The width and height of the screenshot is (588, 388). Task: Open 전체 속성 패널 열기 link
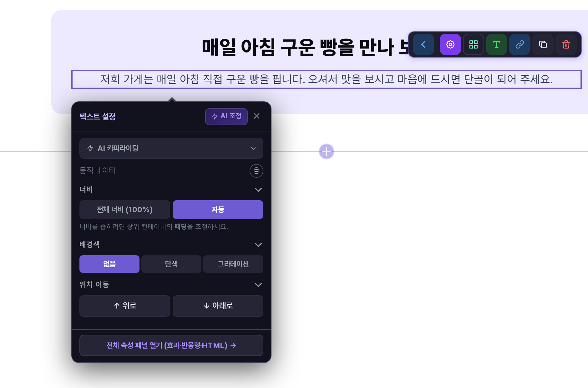[171, 345]
